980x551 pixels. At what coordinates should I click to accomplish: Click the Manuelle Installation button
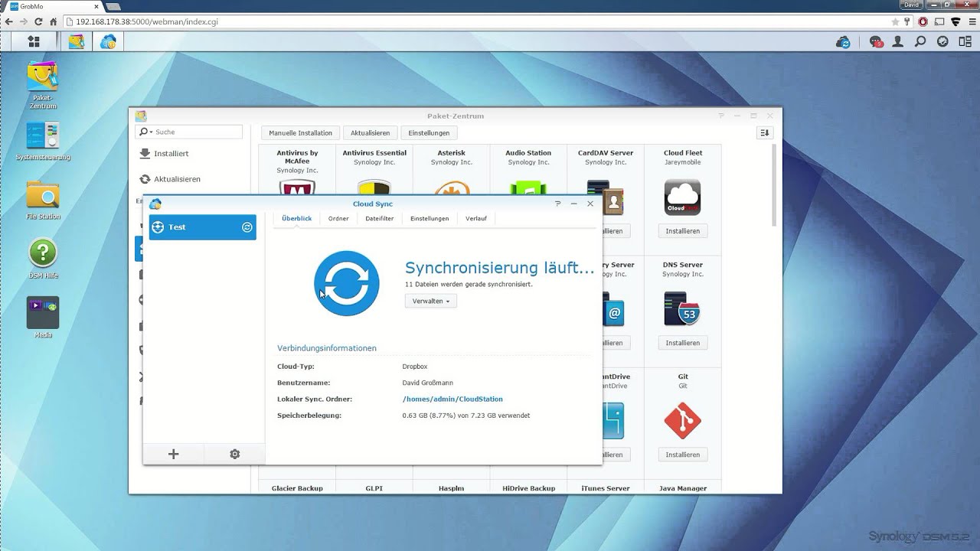(x=300, y=132)
